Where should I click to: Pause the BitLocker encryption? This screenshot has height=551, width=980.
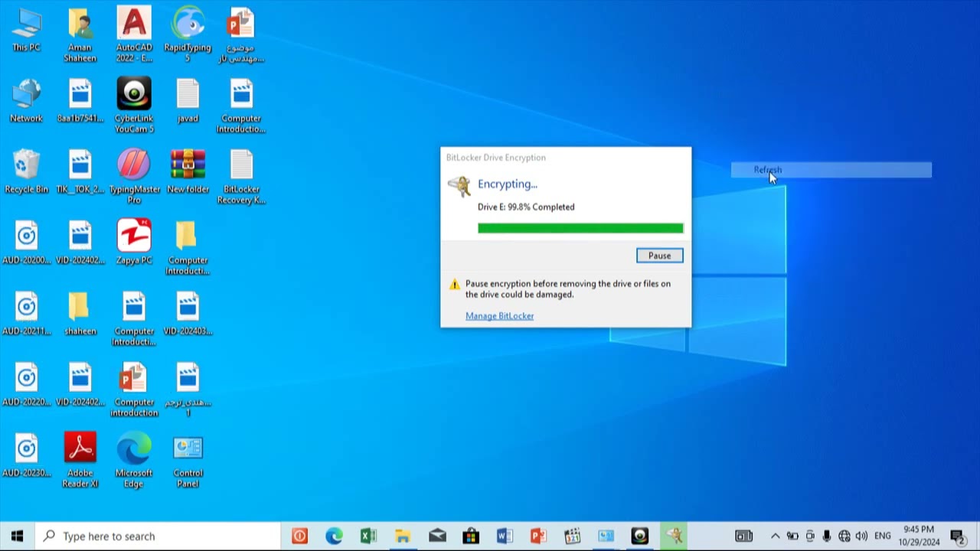point(659,256)
